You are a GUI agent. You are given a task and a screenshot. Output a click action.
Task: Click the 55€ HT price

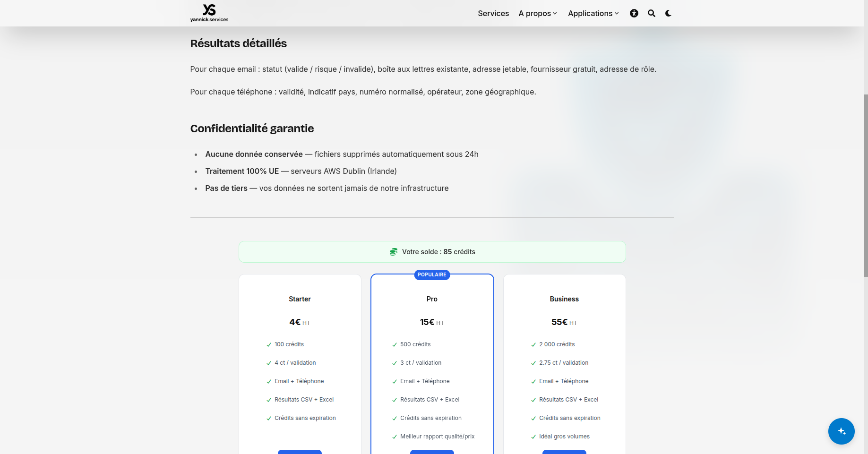(x=564, y=322)
